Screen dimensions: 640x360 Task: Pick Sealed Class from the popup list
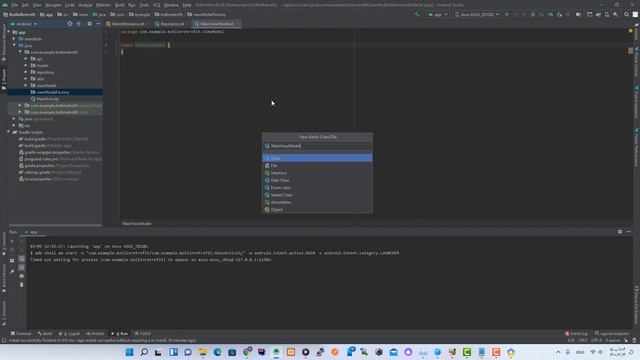[317, 195]
